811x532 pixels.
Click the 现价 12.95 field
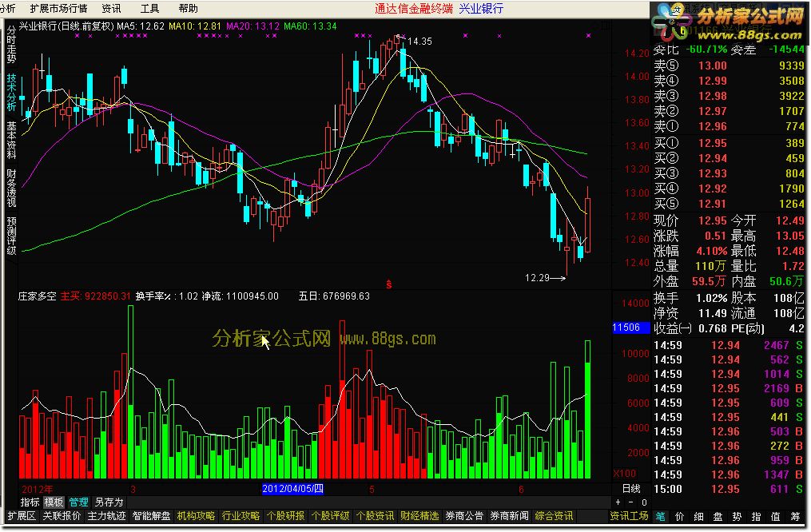[x=690, y=220]
